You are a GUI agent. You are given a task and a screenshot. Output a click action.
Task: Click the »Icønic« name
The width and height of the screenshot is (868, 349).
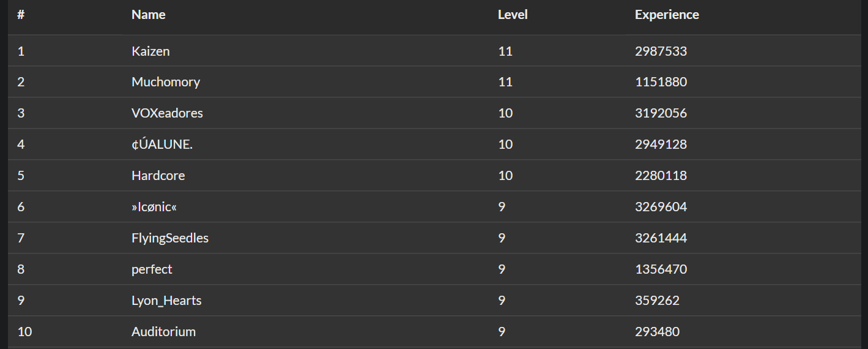pos(154,207)
